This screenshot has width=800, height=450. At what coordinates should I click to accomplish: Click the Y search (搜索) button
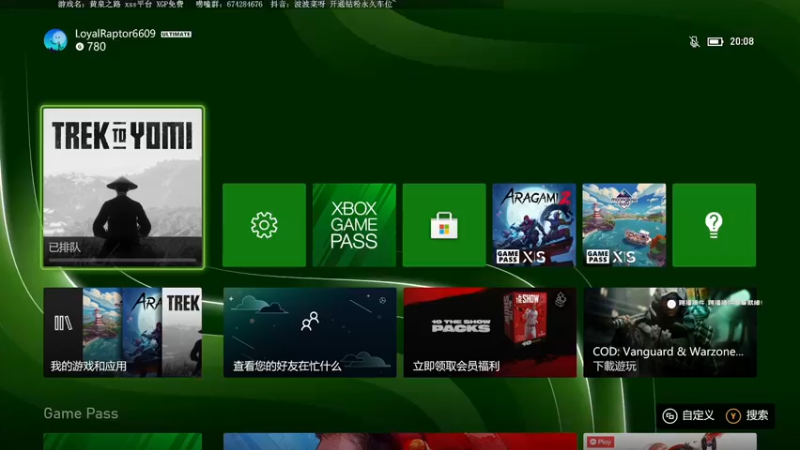[747, 416]
